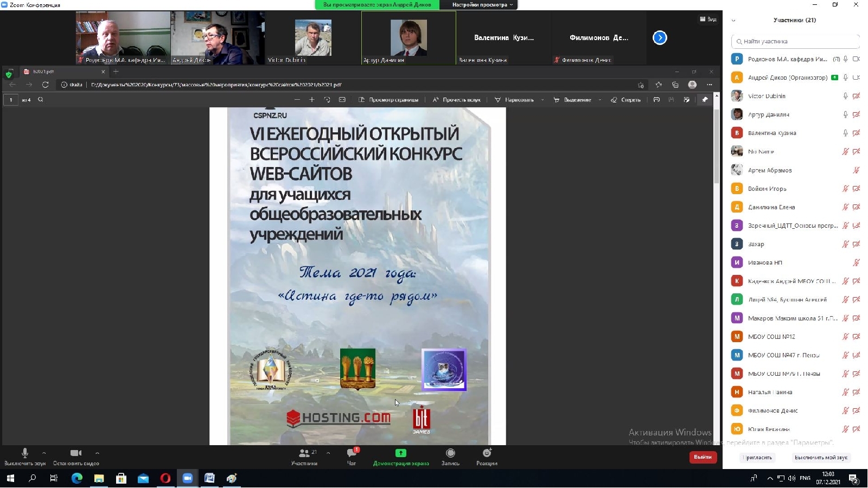Mute your microphone with Выключить звук
868x488 pixels.
coord(24,457)
